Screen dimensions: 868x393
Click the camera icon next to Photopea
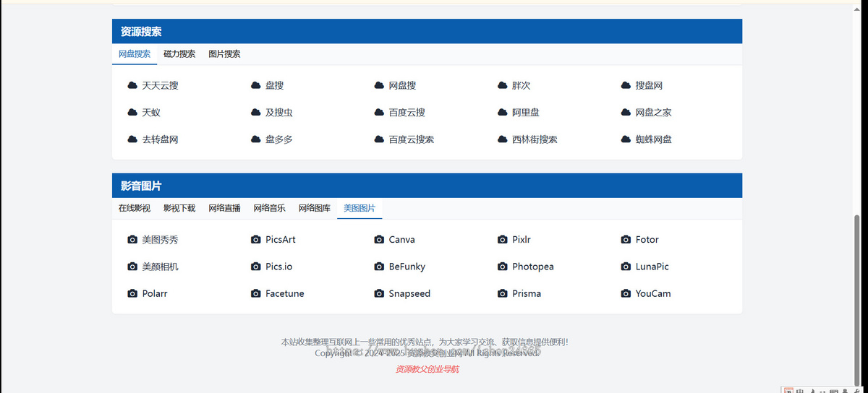pyautogui.click(x=503, y=267)
